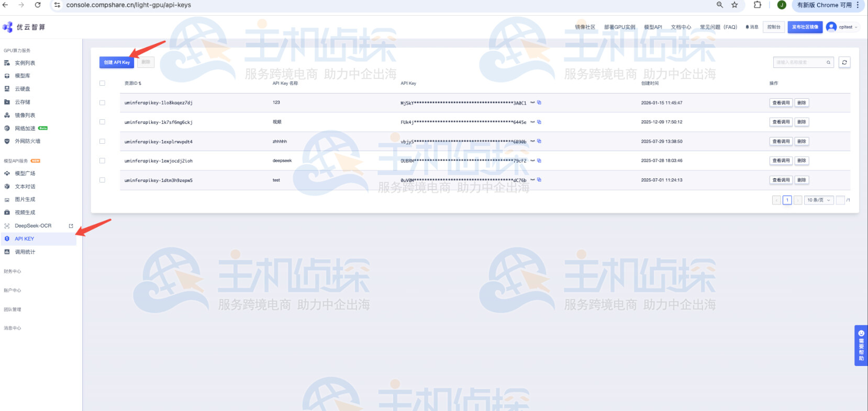Copy the API key named deepseek

click(539, 161)
